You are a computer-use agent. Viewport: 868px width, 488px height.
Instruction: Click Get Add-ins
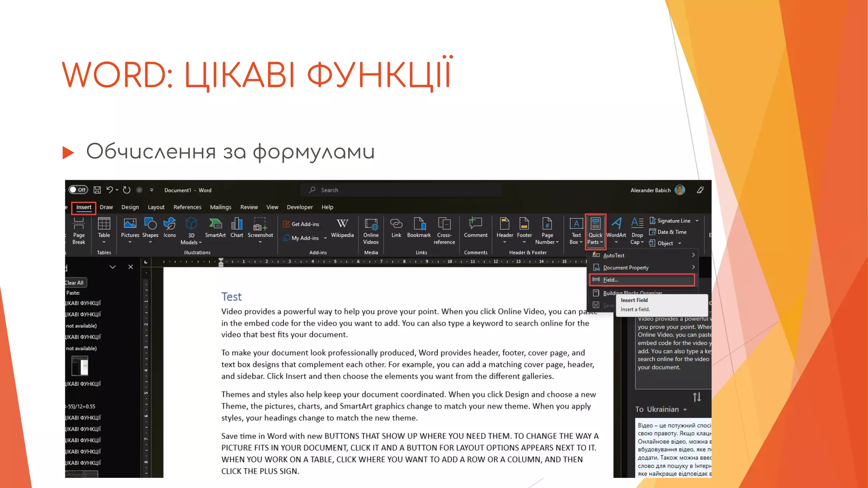point(301,224)
